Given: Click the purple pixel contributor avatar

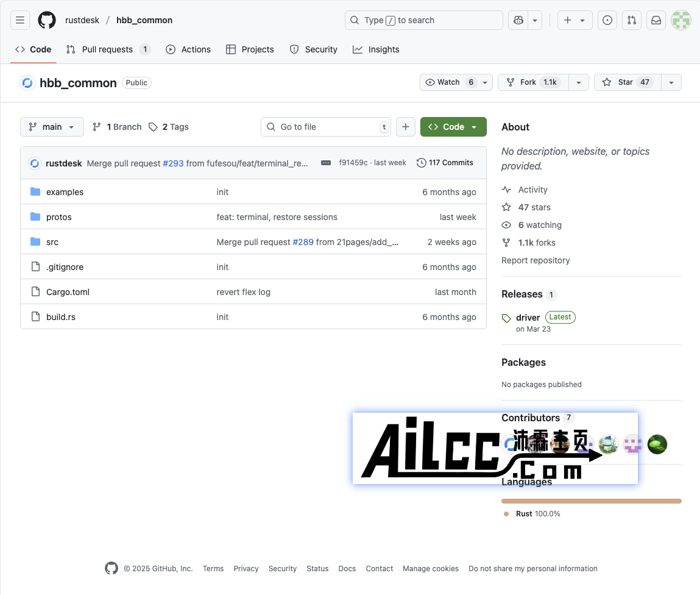Looking at the screenshot, I should point(632,444).
